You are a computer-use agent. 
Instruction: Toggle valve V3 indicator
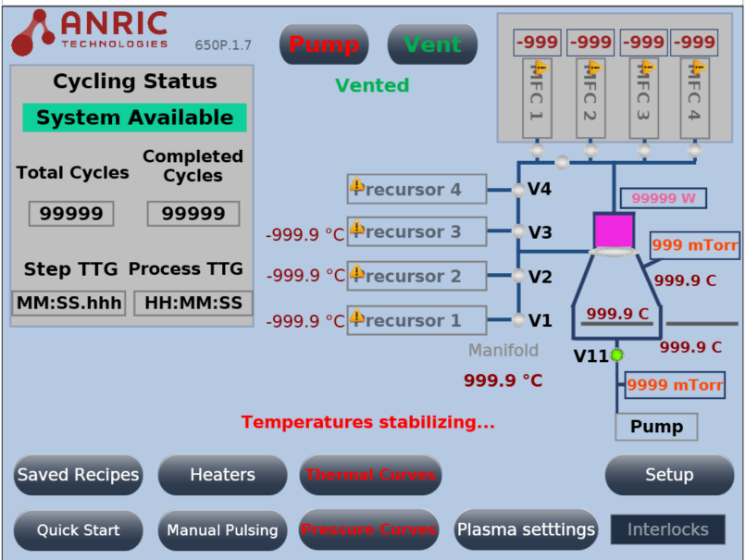click(x=518, y=231)
